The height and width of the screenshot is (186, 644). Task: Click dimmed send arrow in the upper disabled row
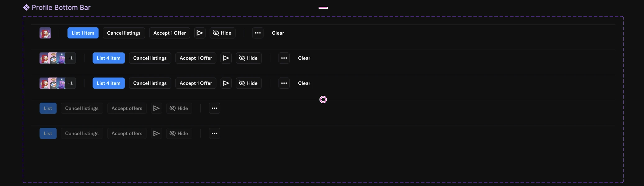(x=156, y=108)
